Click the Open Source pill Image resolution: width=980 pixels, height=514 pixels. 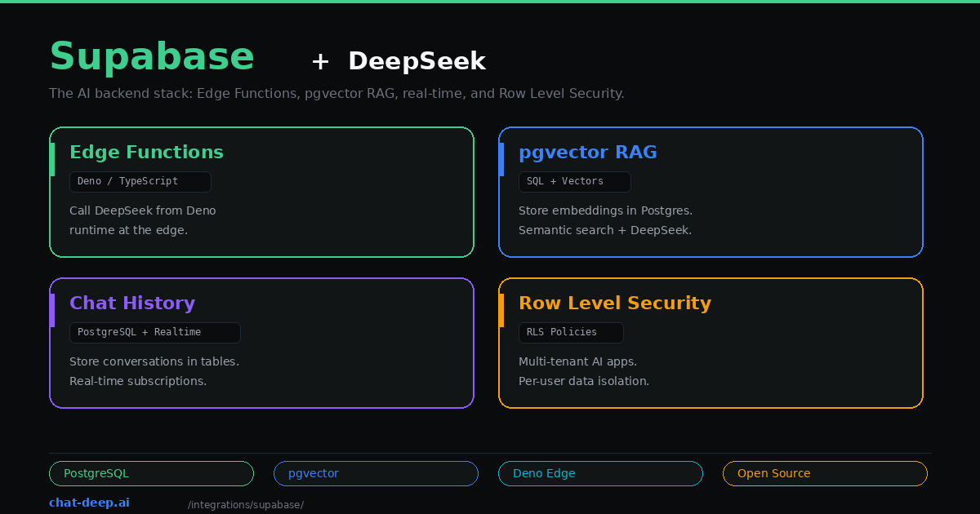point(825,473)
